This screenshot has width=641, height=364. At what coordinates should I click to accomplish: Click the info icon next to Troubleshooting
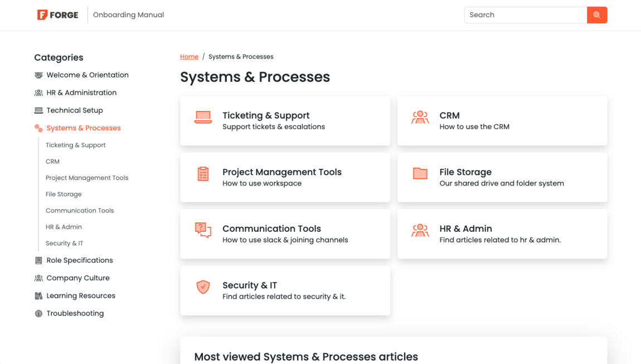38,313
